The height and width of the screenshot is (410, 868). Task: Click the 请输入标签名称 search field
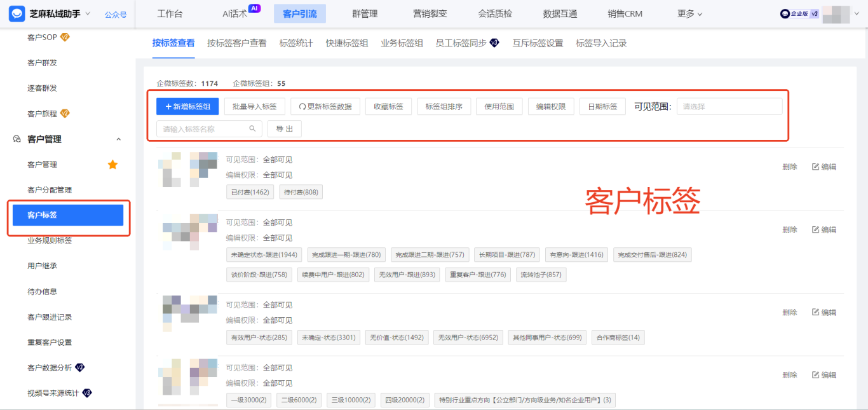[209, 129]
